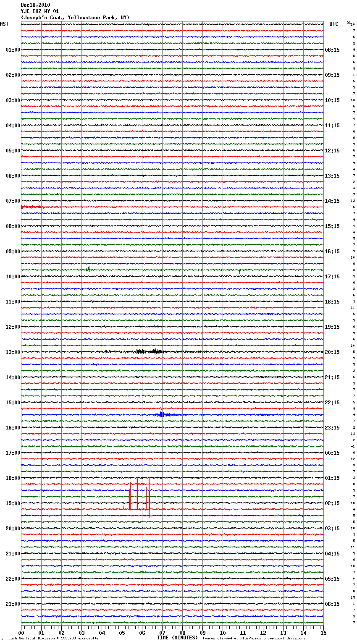Click the MST column label
The image size is (357, 644).
tap(4, 24)
